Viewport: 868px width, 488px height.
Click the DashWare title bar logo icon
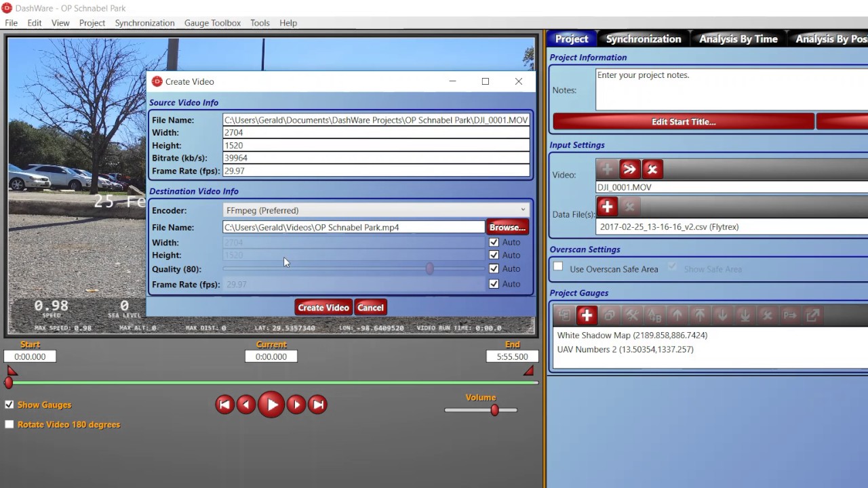tap(7, 7)
